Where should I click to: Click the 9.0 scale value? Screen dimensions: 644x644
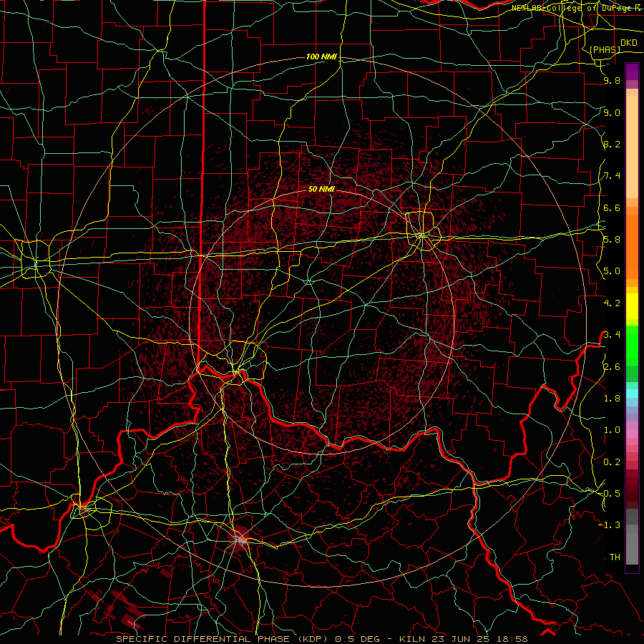point(612,112)
